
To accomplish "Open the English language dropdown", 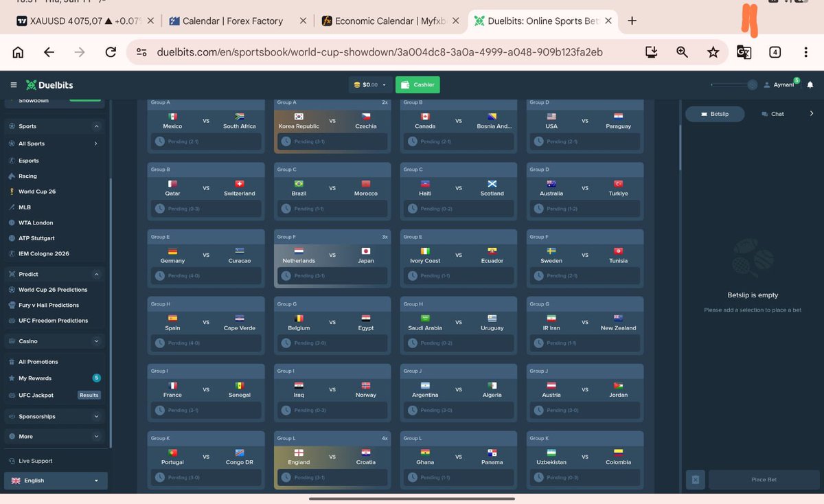I will click(x=56, y=481).
